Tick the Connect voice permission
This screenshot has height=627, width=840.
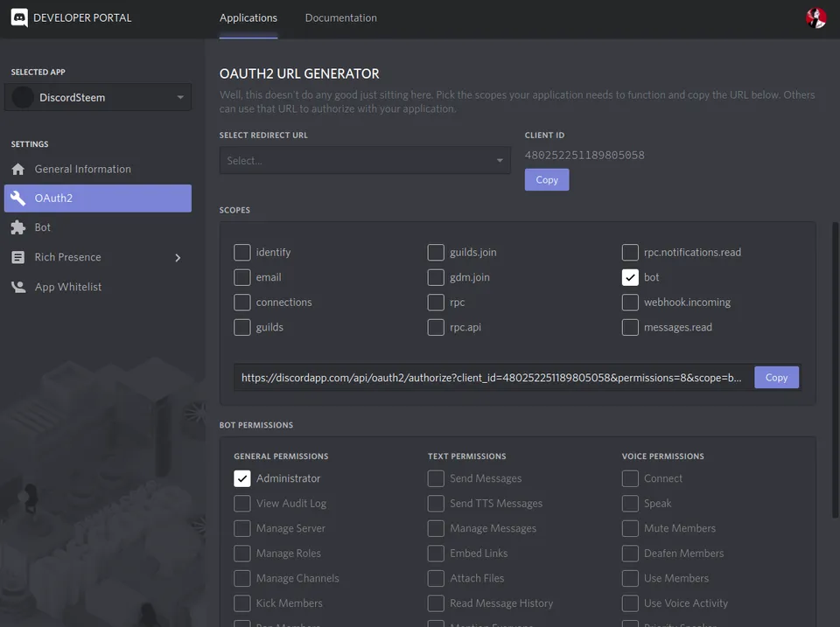[630, 478]
